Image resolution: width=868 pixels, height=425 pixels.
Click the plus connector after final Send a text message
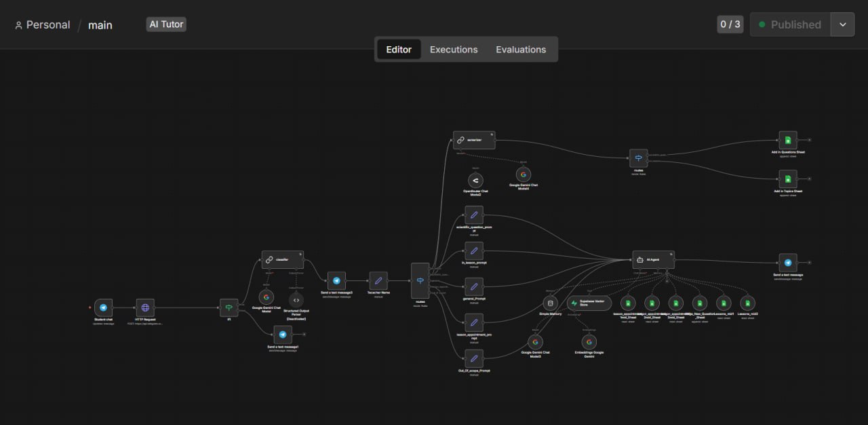(809, 263)
